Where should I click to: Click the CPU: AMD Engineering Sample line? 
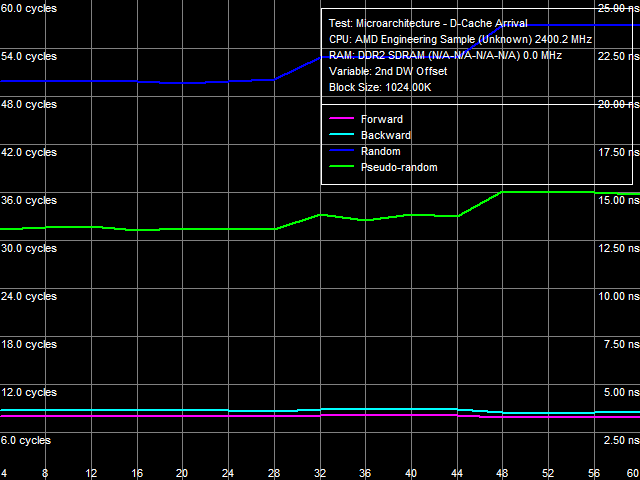tap(460, 40)
